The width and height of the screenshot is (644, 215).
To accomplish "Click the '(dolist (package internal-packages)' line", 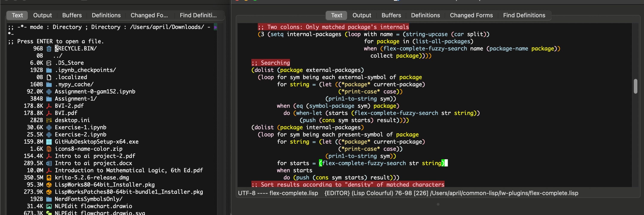I will pos(307,127).
